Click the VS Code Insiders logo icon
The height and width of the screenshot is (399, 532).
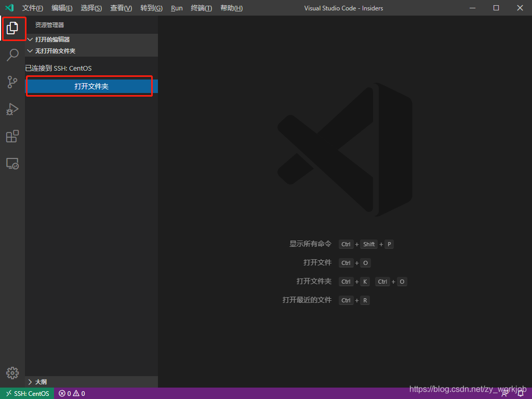click(9, 8)
